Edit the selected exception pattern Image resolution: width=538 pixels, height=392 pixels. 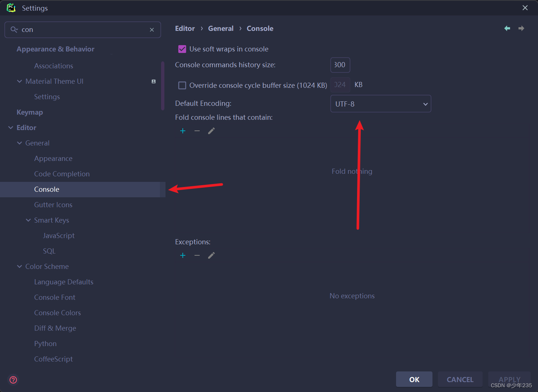(x=211, y=255)
